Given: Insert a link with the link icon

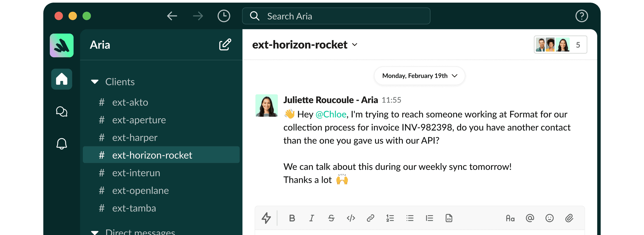Looking at the screenshot, I should [370, 218].
